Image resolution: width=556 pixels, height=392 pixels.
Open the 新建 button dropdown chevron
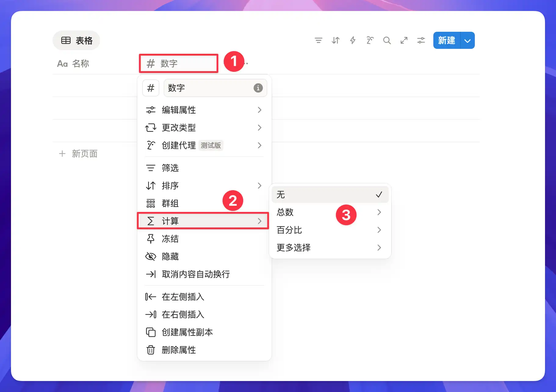click(467, 40)
